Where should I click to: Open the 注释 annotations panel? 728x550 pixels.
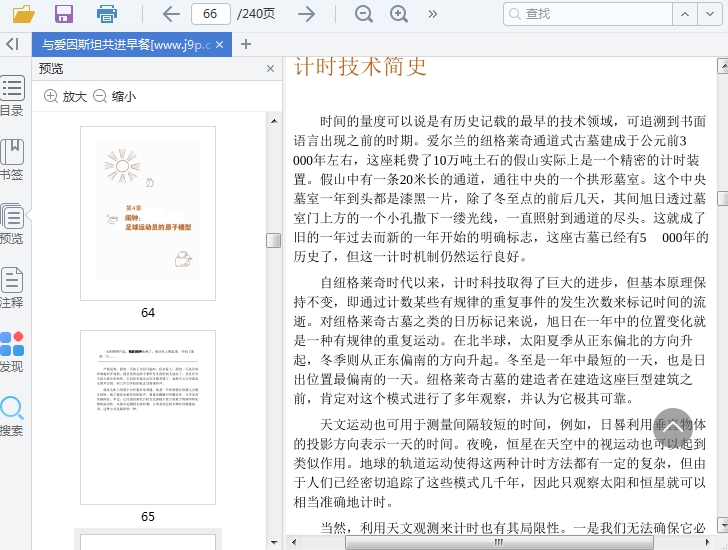click(x=12, y=288)
